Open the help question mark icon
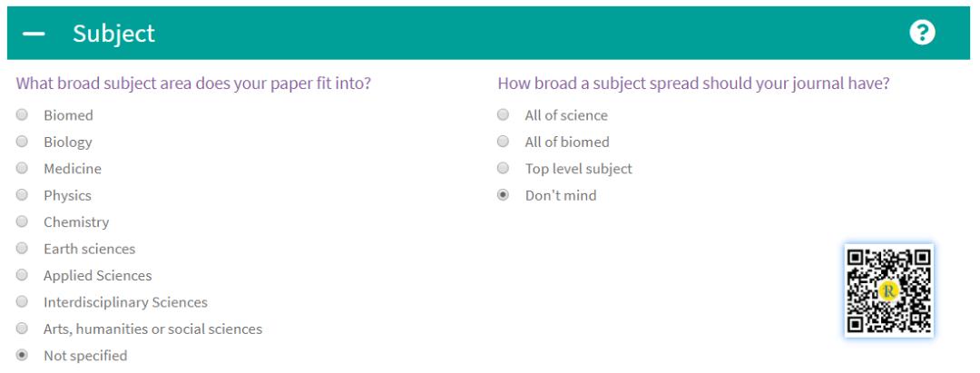The width and height of the screenshot is (980, 373). (924, 33)
